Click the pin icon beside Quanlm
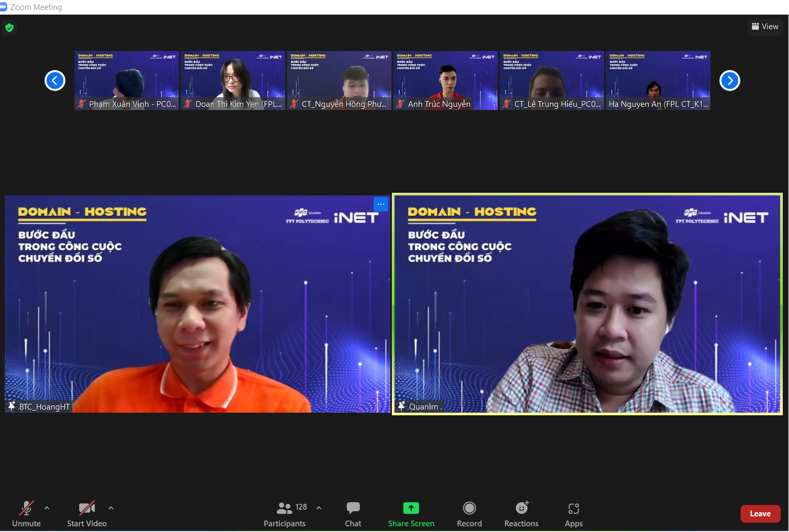The image size is (789, 532). pos(402,406)
